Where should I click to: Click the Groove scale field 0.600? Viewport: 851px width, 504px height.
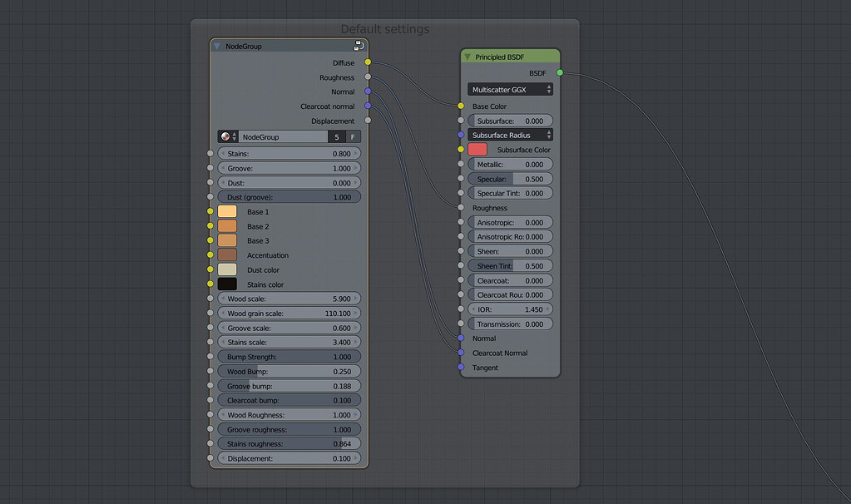pos(289,328)
